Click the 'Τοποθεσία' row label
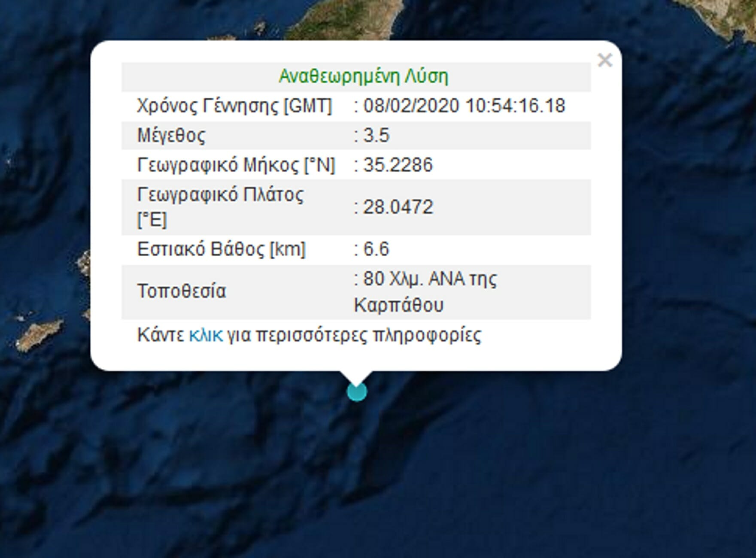This screenshot has height=558, width=756. point(181,291)
